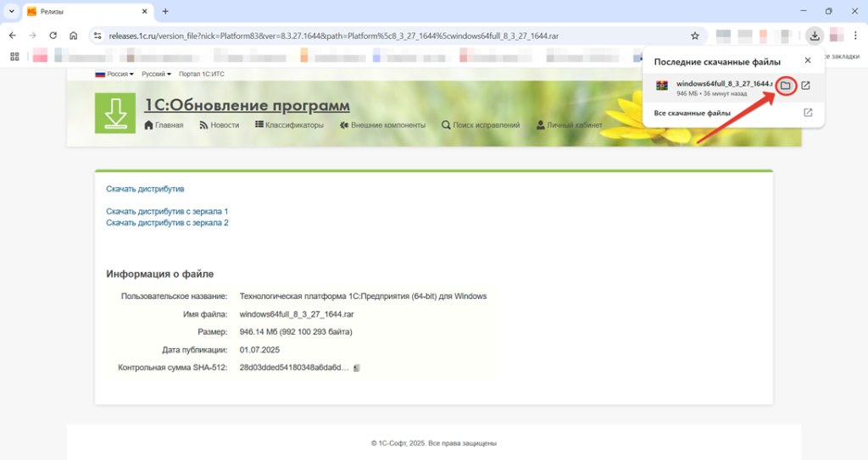Select the Релизы browser tab
Viewport: 868px width, 460px height.
pos(87,12)
